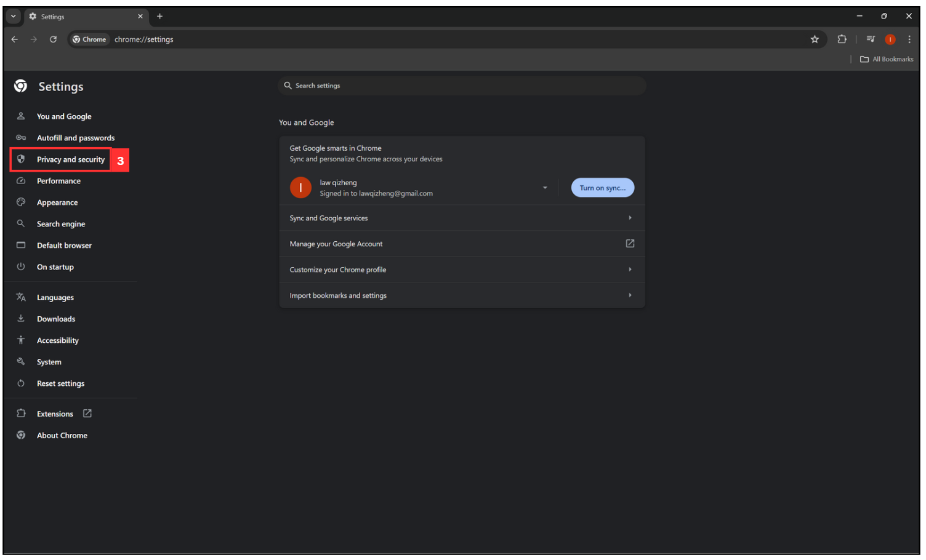Open Reset settings section
The height and width of the screenshot is (560, 926).
61,383
